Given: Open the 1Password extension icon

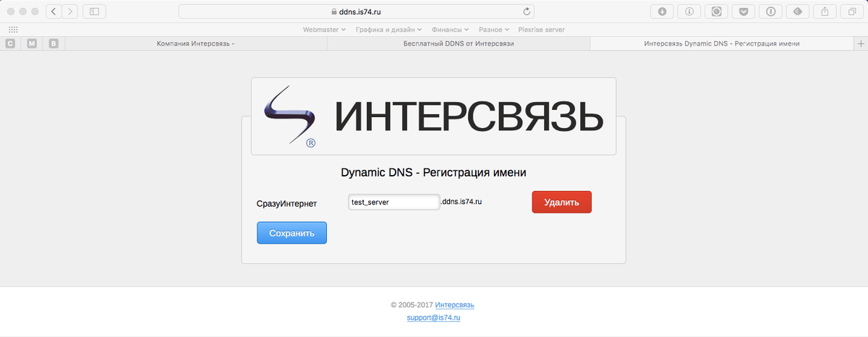Looking at the screenshot, I should pos(771,12).
